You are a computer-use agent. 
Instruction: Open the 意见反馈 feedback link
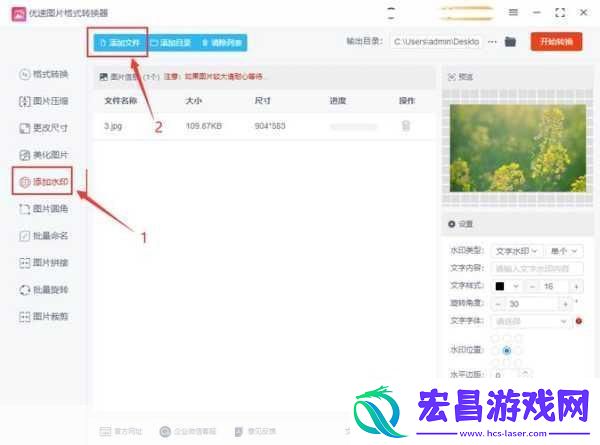255,431
